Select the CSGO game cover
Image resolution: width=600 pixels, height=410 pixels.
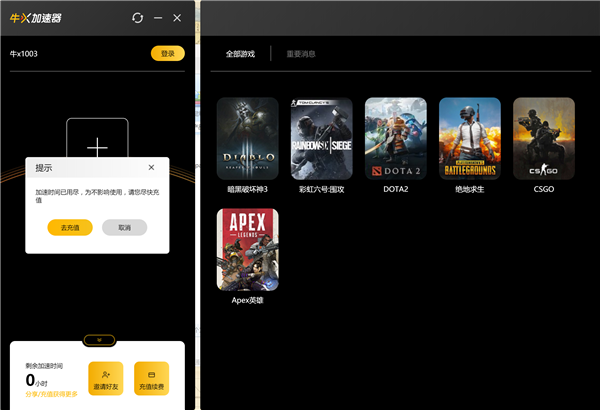(x=544, y=139)
